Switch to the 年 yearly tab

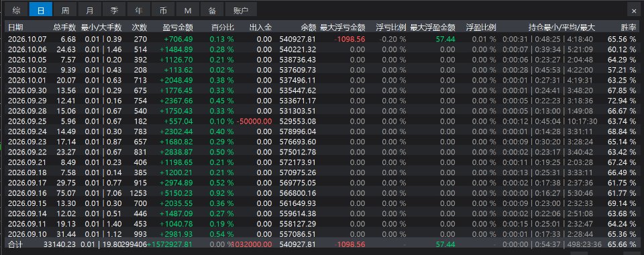[x=138, y=10]
